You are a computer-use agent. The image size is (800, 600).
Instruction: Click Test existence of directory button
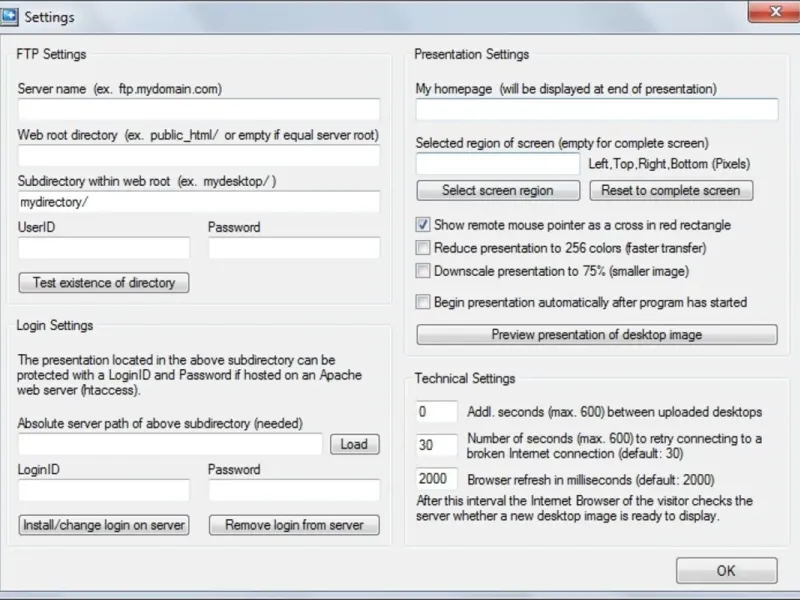104,283
